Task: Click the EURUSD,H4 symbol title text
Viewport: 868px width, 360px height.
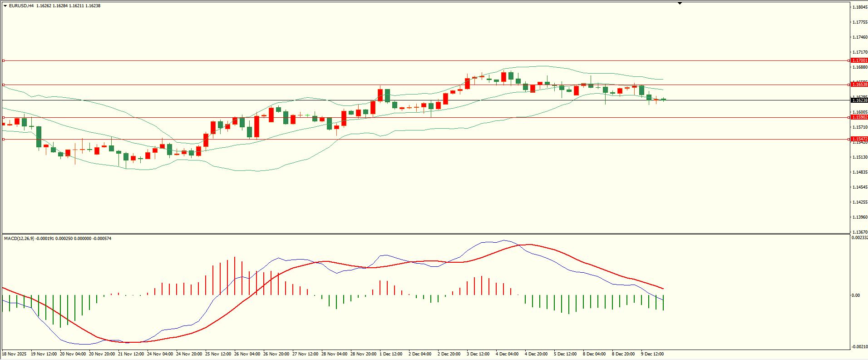Action: [21, 6]
